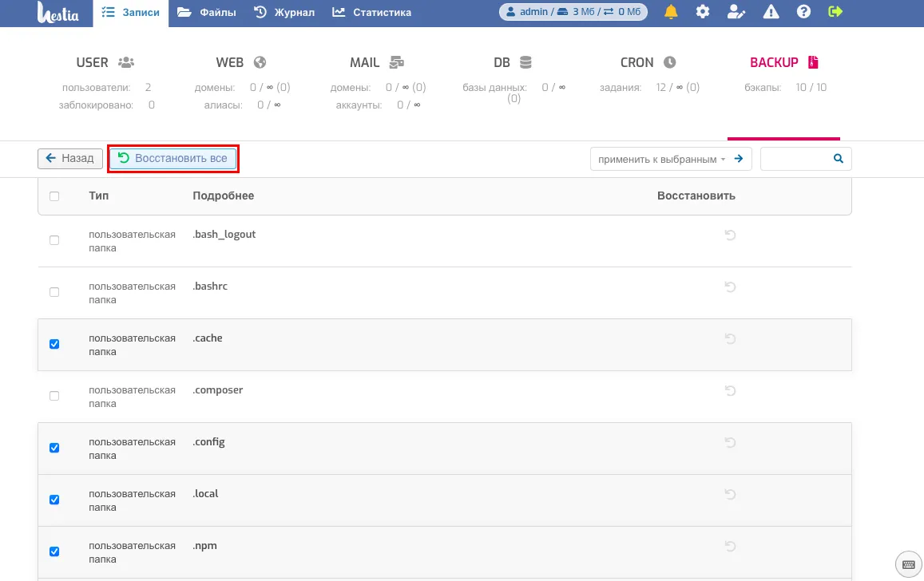The image size is (924, 581).
Task: Click the .local folder name
Action: pyautogui.click(x=205, y=494)
